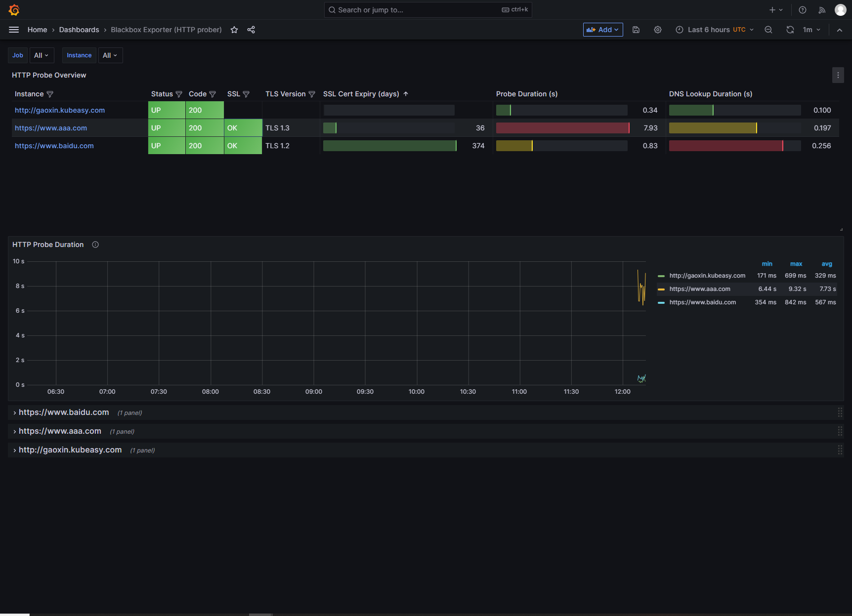Click the 374 cert expiry days value
The height and width of the screenshot is (616, 852).
(x=478, y=146)
